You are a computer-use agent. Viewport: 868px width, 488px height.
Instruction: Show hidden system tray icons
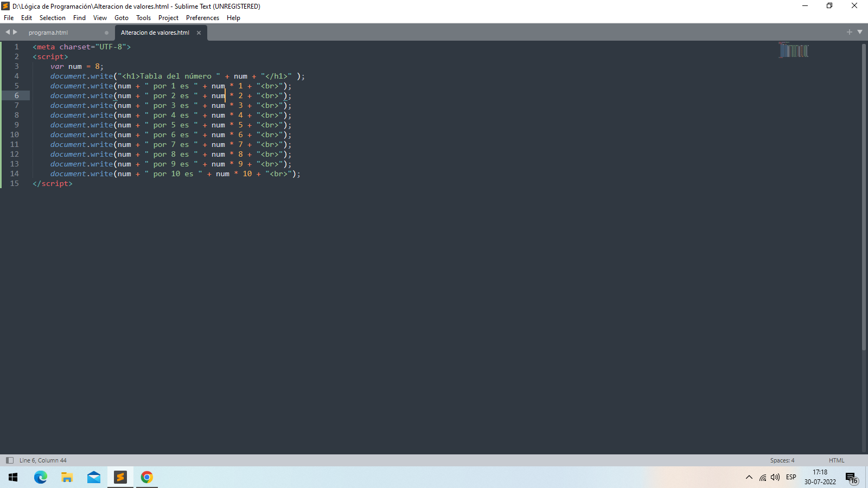(x=749, y=477)
